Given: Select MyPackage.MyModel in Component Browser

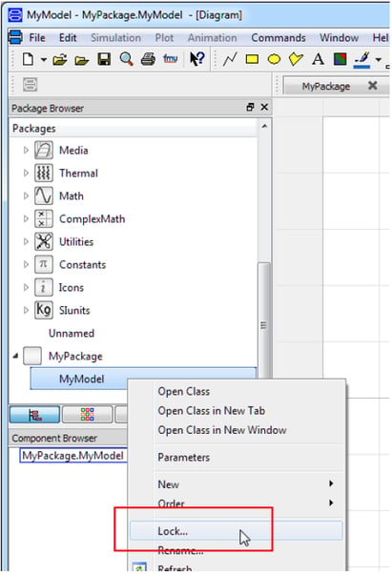Looking at the screenshot, I should coord(72,456).
